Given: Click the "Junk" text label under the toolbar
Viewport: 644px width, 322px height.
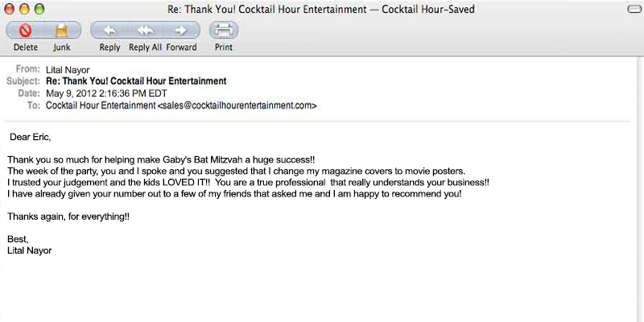Looking at the screenshot, I should 62,47.
